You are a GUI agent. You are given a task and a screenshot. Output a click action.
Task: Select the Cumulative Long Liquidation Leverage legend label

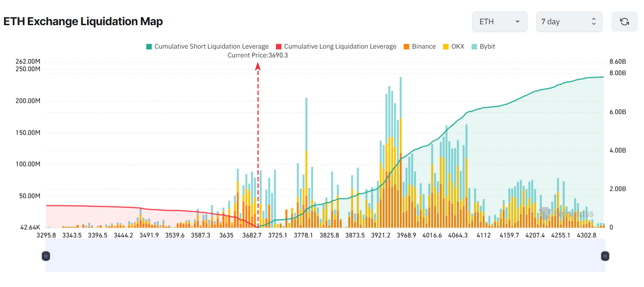tap(340, 46)
